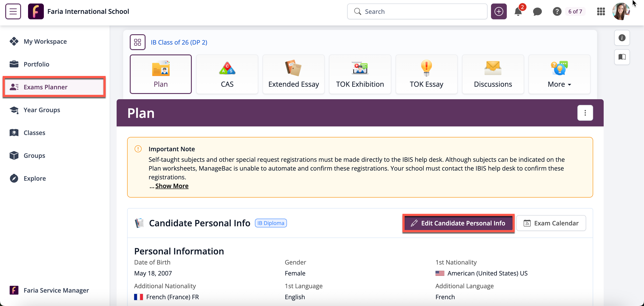Viewport: 644px width, 306px height.
Task: Open the user profile avatar
Action: point(621,11)
